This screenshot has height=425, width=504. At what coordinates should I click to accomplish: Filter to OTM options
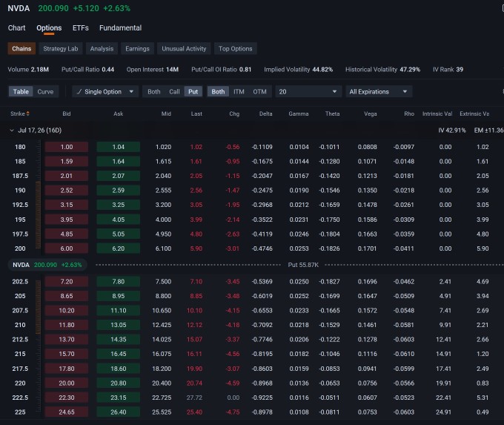tap(259, 92)
